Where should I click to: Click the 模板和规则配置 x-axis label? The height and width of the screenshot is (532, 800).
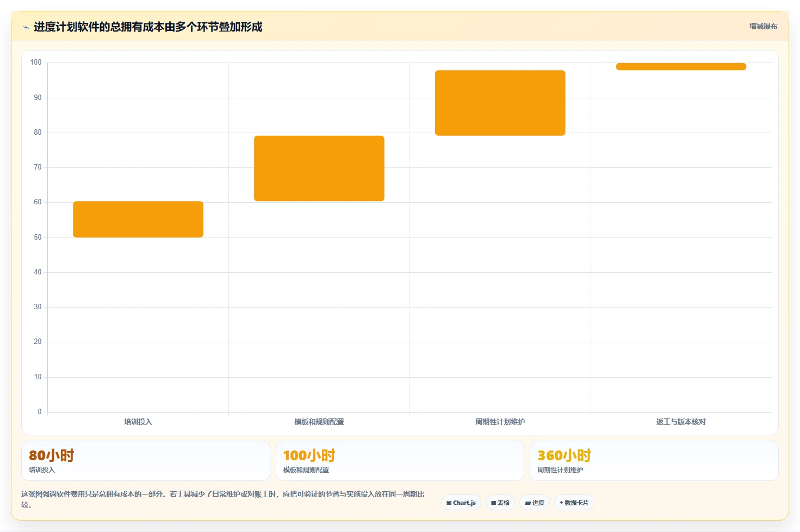click(319, 422)
